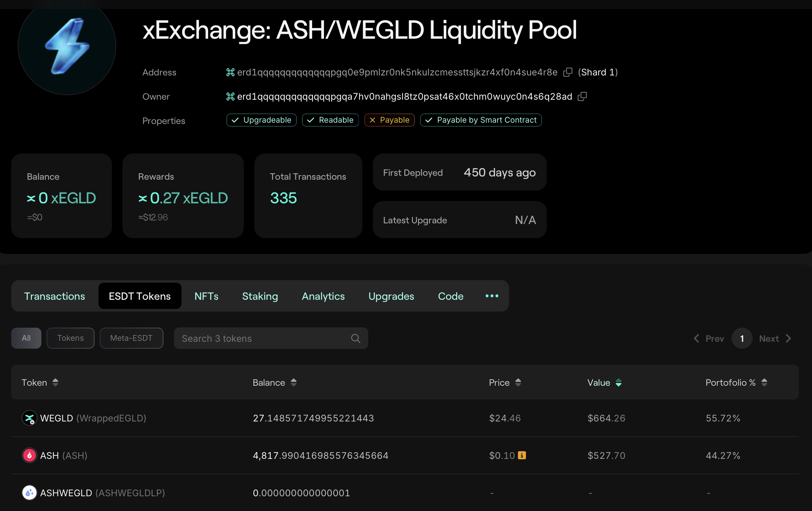Image resolution: width=812 pixels, height=511 pixels.
Task: Click the $24.46 WEGLD price
Action: [505, 418]
